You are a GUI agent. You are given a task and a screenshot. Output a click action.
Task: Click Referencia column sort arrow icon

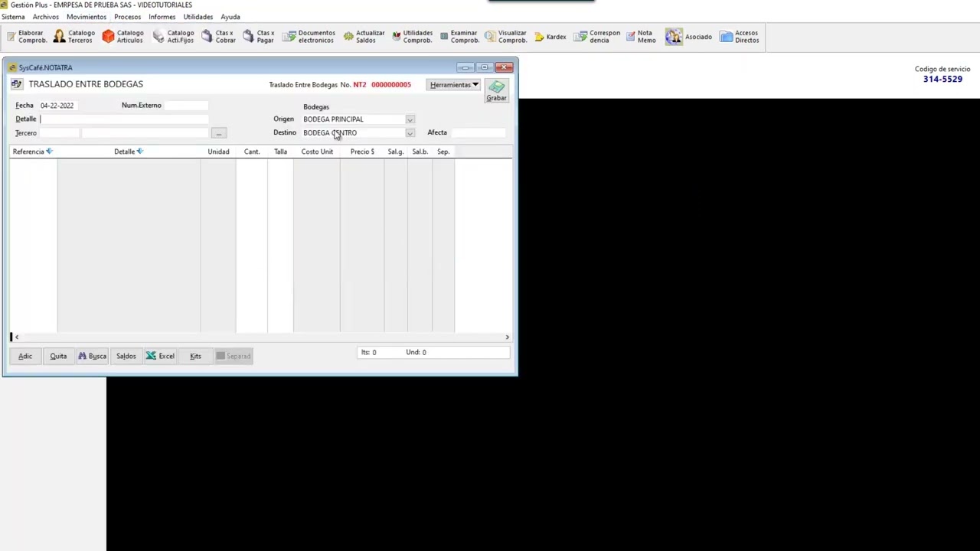(x=50, y=152)
